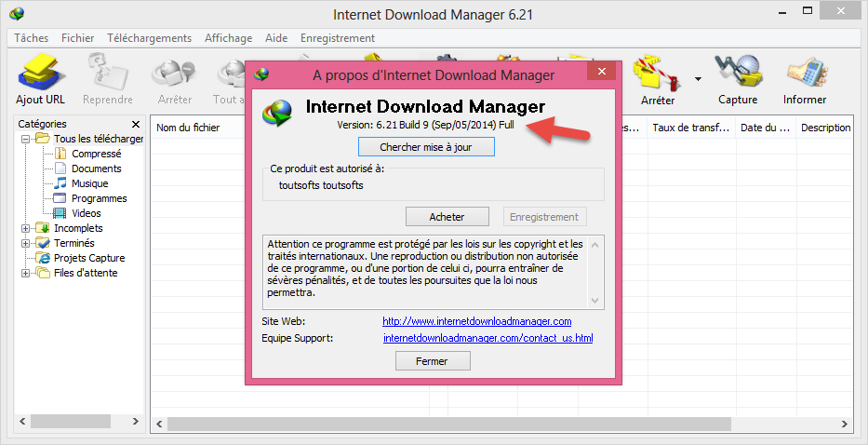The height and width of the screenshot is (445, 868).
Task: Click download list horizontal scrollbar right arrow
Action: (x=845, y=424)
